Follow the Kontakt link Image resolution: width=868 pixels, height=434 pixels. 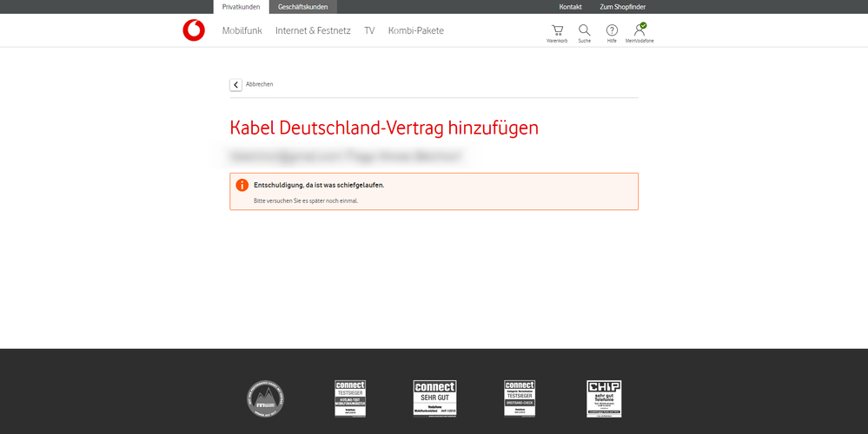click(570, 7)
